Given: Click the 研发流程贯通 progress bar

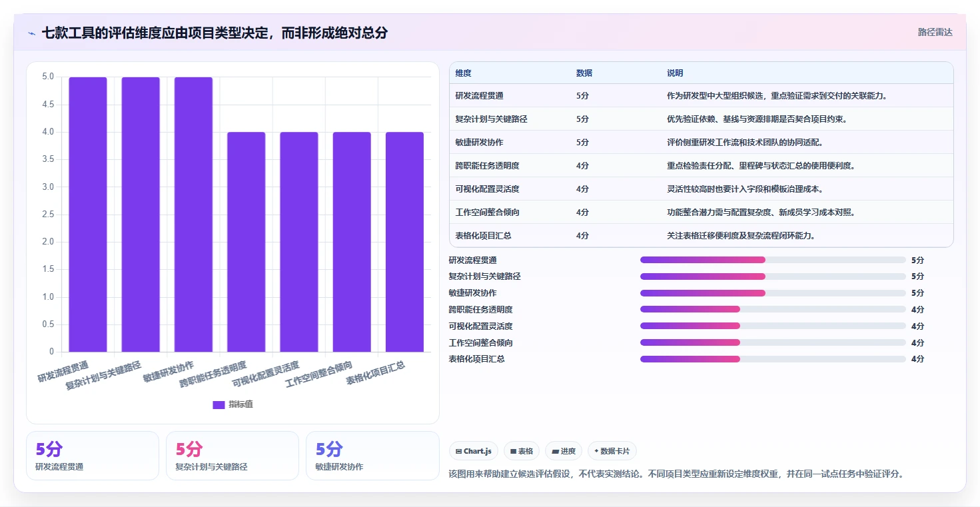Looking at the screenshot, I should (773, 260).
